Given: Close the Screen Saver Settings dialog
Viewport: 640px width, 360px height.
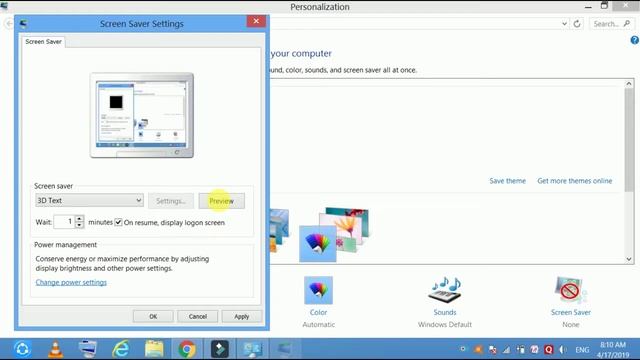Looking at the screenshot, I should pos(256,21).
